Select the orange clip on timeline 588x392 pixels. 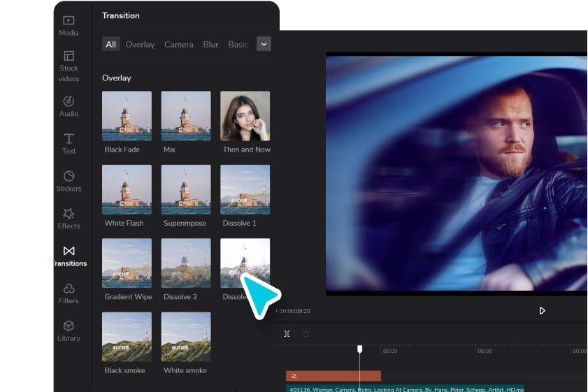tap(334, 376)
